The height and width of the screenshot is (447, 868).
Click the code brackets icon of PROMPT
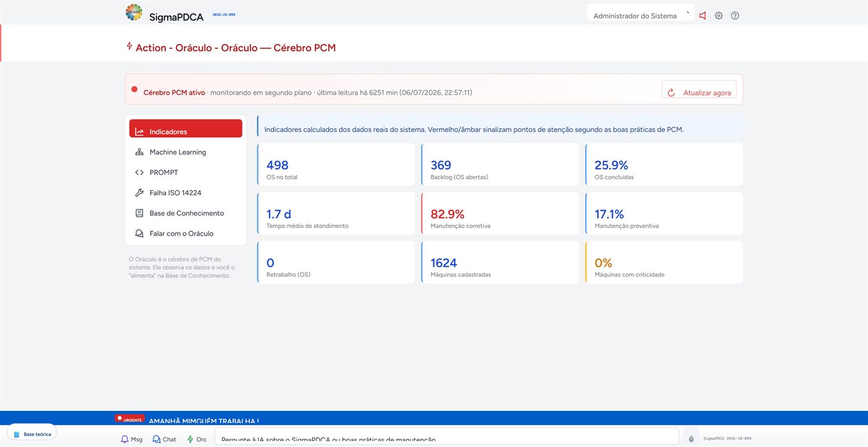click(139, 172)
